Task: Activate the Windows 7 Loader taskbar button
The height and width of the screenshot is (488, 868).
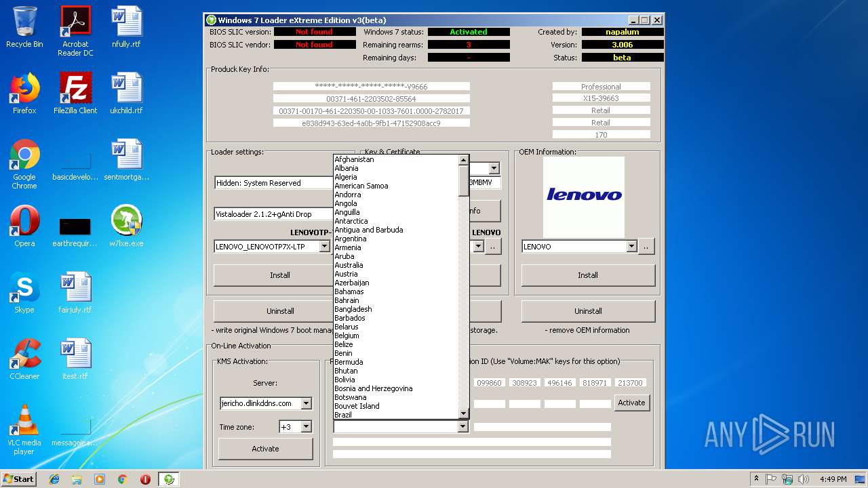Action: pyautogui.click(x=169, y=479)
